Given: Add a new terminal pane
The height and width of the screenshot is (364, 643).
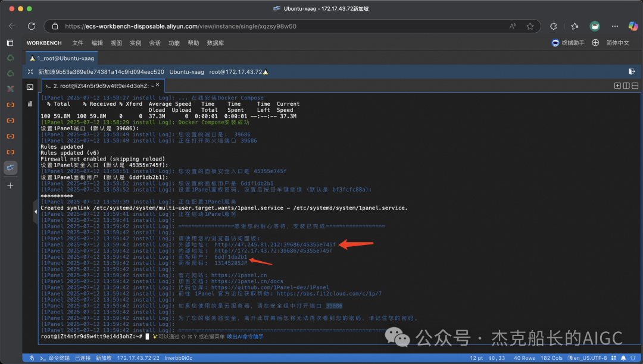Looking at the screenshot, I should click(617, 86).
